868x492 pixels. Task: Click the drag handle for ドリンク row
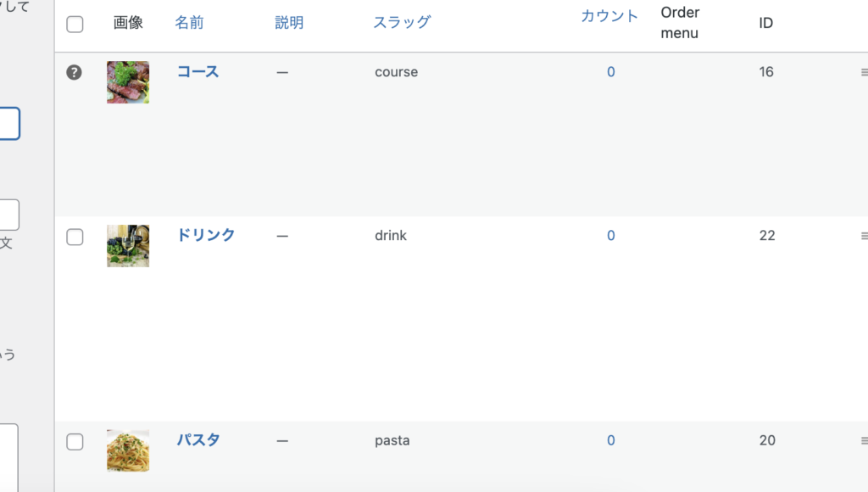[863, 236]
